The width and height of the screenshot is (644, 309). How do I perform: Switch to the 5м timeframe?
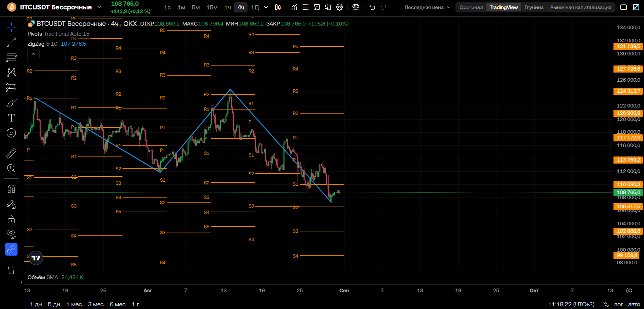point(196,7)
